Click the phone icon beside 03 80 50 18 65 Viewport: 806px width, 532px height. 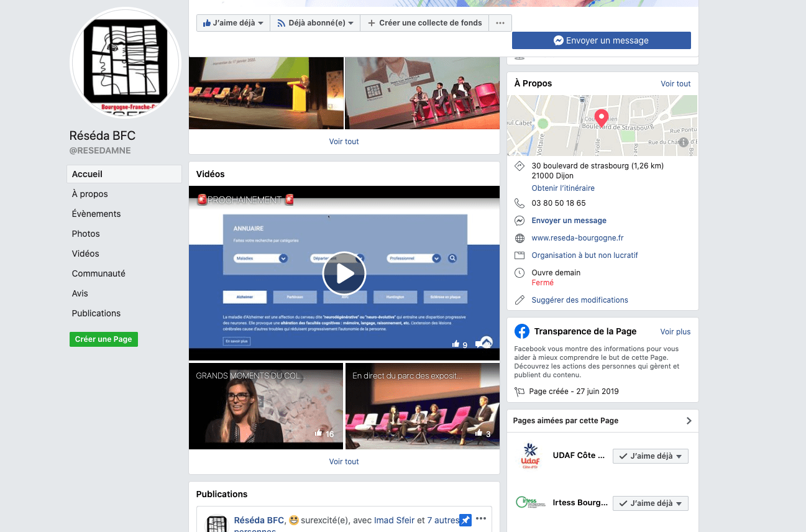pos(520,203)
